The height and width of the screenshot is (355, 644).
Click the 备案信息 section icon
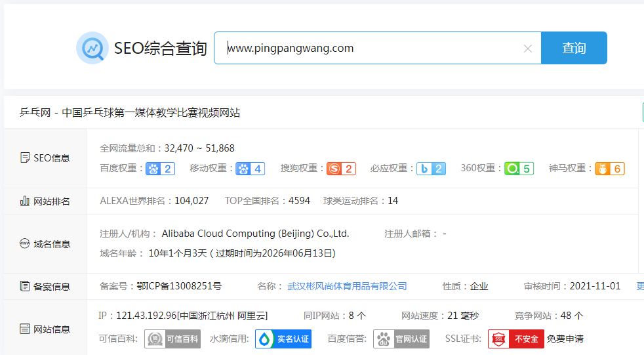point(25,286)
